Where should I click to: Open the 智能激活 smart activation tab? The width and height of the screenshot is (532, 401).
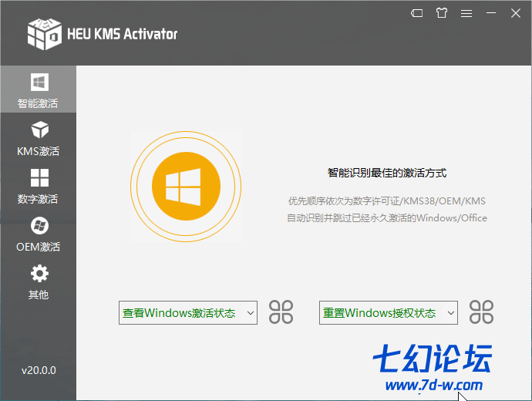39,89
